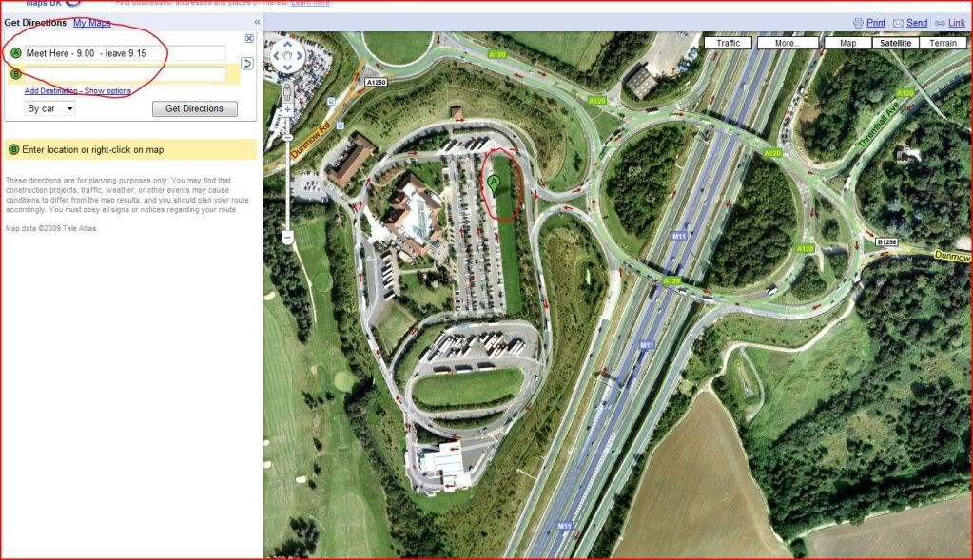Switch to Terrain view
The height and width of the screenshot is (560, 973).
coord(943,43)
